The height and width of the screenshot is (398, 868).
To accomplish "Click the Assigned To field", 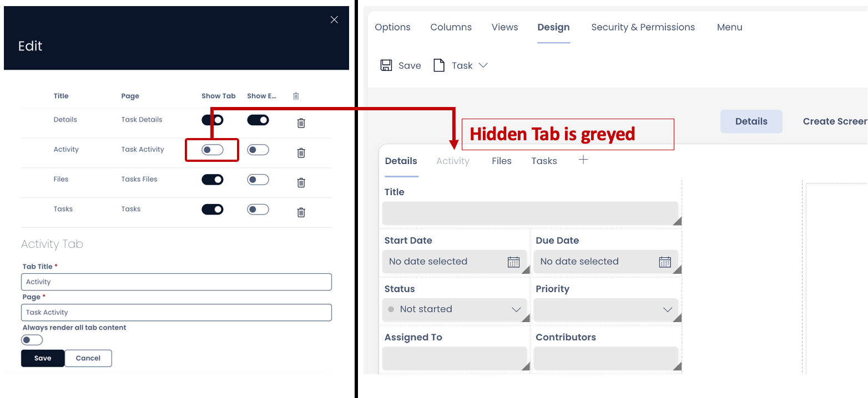I will tap(454, 358).
